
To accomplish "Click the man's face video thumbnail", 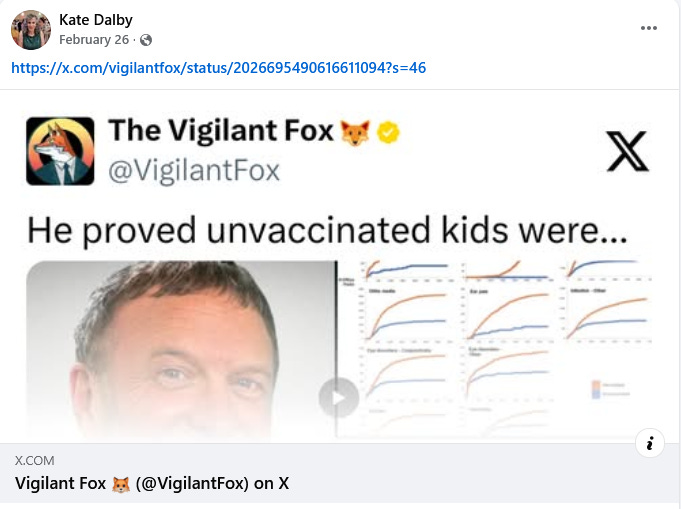I will 181,350.
